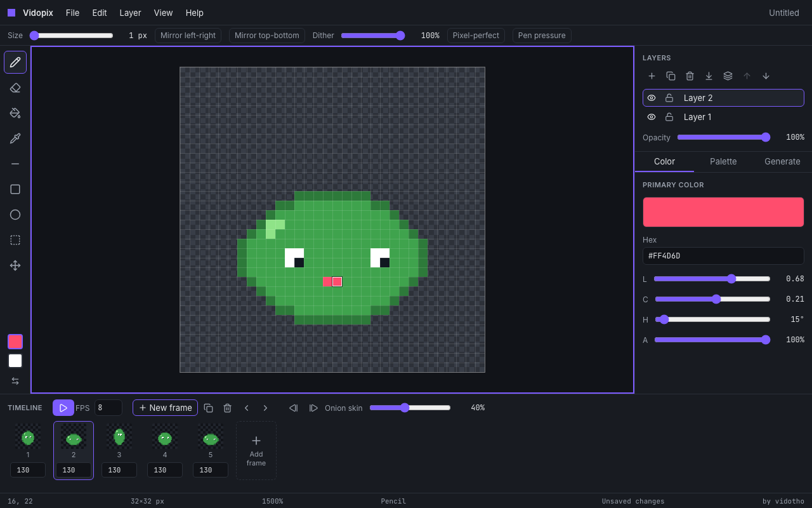The image size is (812, 508).
Task: Select Layer 1 in layers list
Action: pos(723,117)
